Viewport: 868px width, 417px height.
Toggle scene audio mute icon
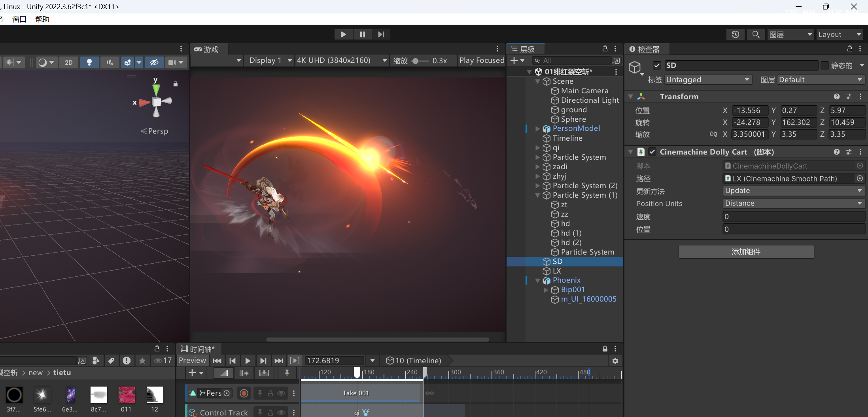click(110, 62)
